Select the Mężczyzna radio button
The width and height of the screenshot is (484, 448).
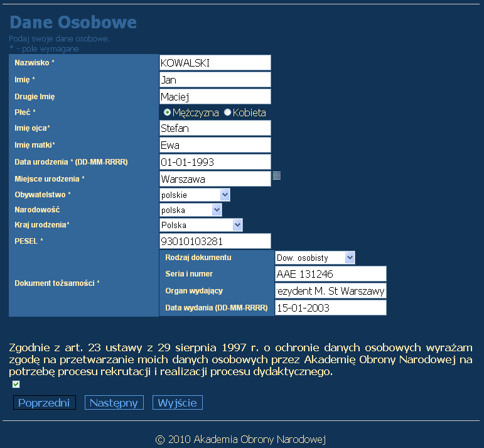coord(167,112)
